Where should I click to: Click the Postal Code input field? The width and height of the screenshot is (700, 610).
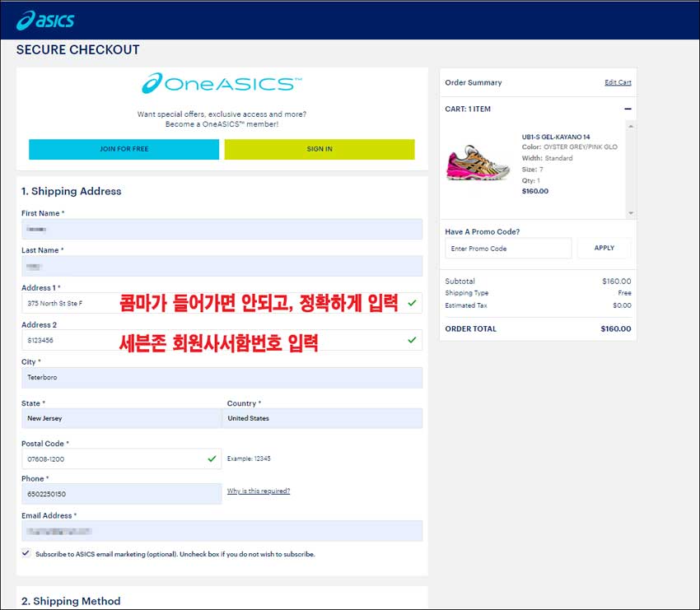[x=121, y=459]
